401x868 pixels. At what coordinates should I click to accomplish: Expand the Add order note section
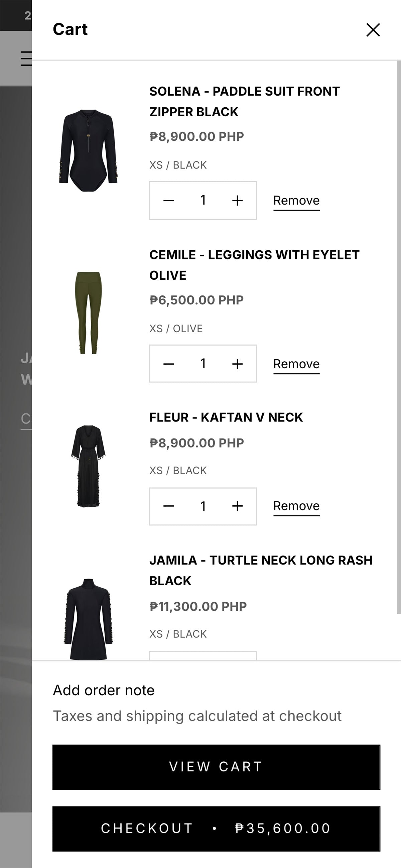(x=104, y=691)
